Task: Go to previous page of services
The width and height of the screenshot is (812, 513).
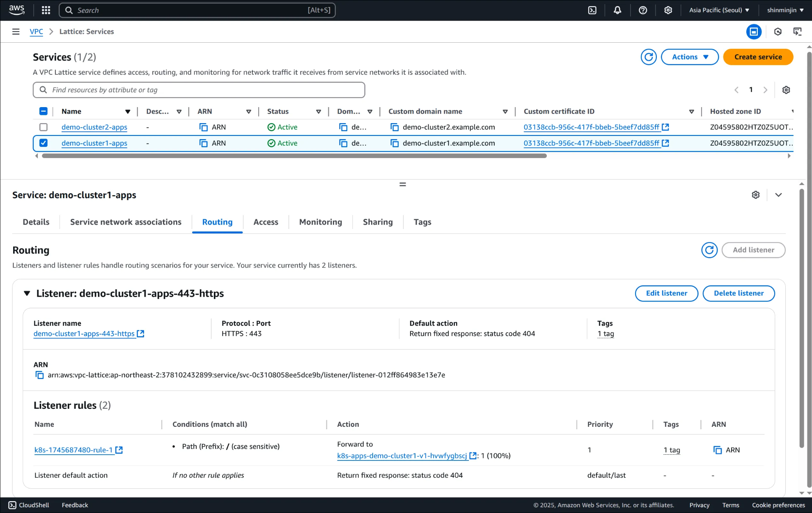Action: (736, 90)
